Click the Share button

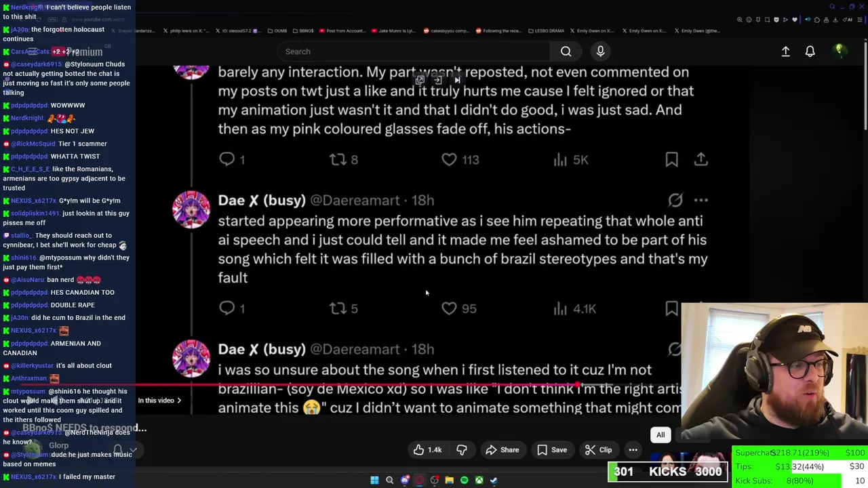502,450
